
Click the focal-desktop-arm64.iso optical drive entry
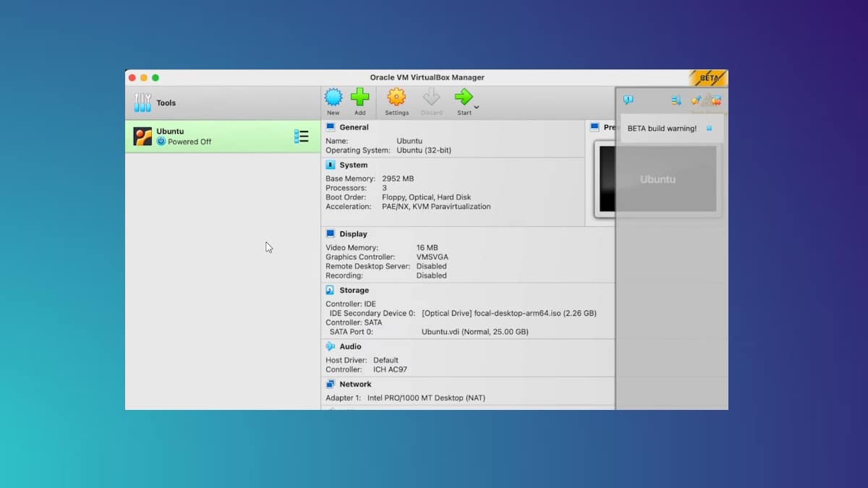point(509,314)
